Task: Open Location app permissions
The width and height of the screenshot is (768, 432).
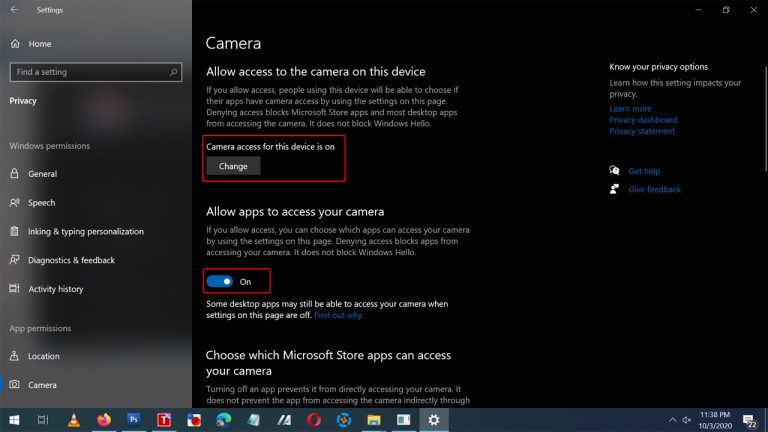Action: click(x=43, y=356)
